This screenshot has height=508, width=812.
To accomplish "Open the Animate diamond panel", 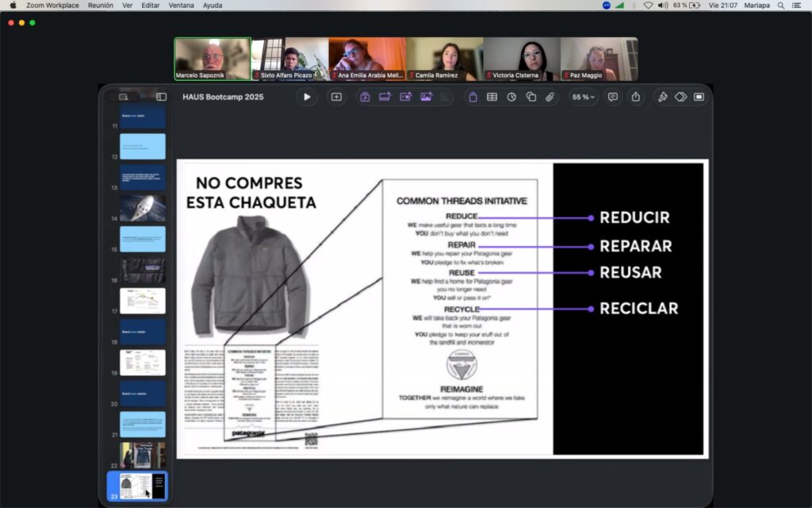I will click(x=680, y=97).
